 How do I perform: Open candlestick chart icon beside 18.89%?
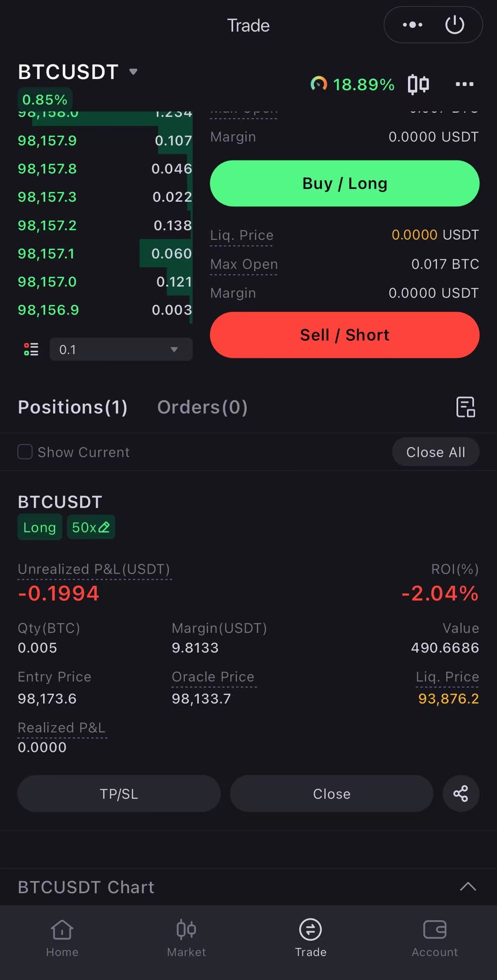point(418,84)
